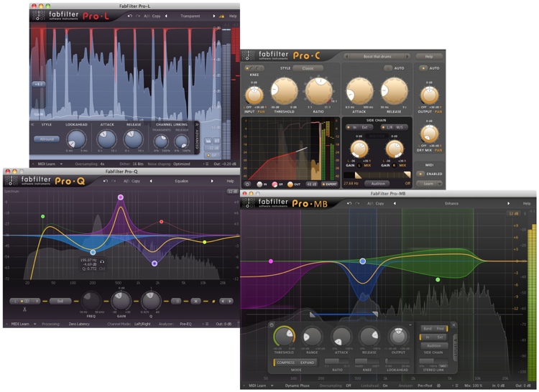Image resolution: width=539 pixels, height=392 pixels.
Task: Click Copy in Pro-L A/B section
Action: (156, 16)
